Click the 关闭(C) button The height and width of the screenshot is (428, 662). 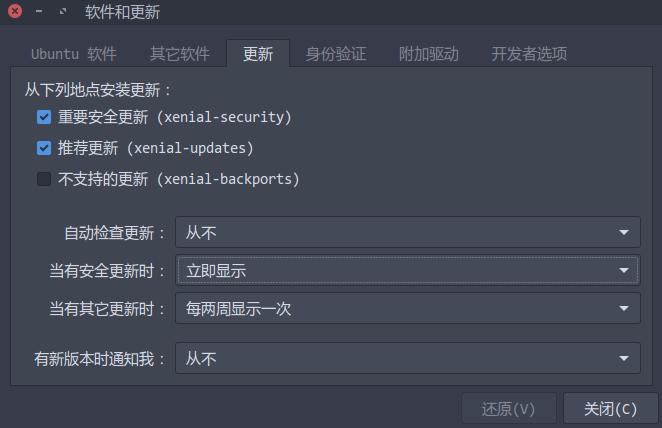click(610, 409)
